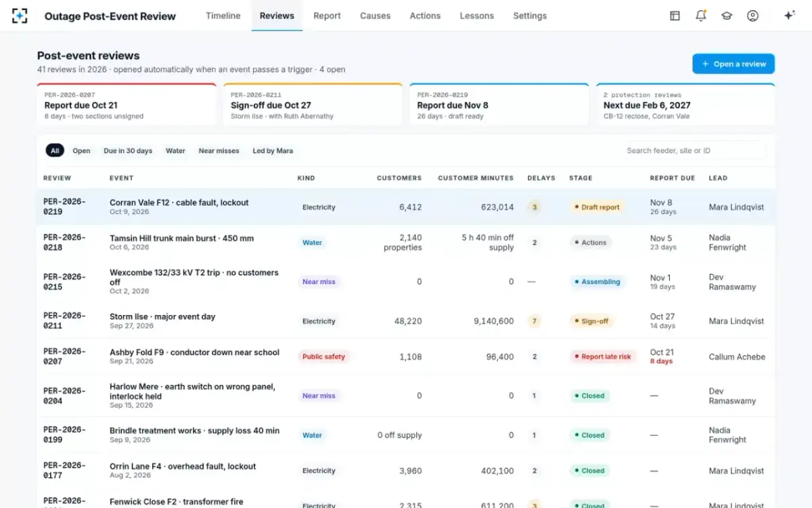This screenshot has width=812, height=508.
Task: Open review PER-2026-0211
Action: [x=64, y=320]
